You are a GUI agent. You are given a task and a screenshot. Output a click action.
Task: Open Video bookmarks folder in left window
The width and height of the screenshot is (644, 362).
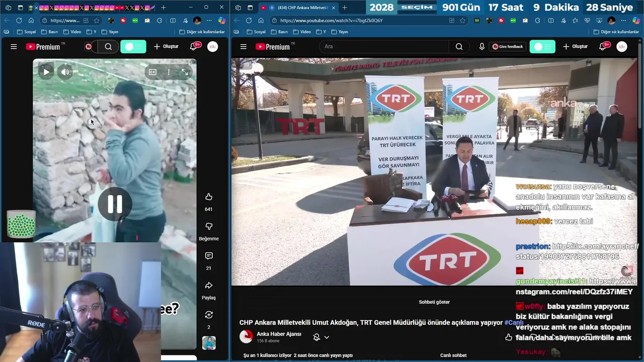[72, 32]
